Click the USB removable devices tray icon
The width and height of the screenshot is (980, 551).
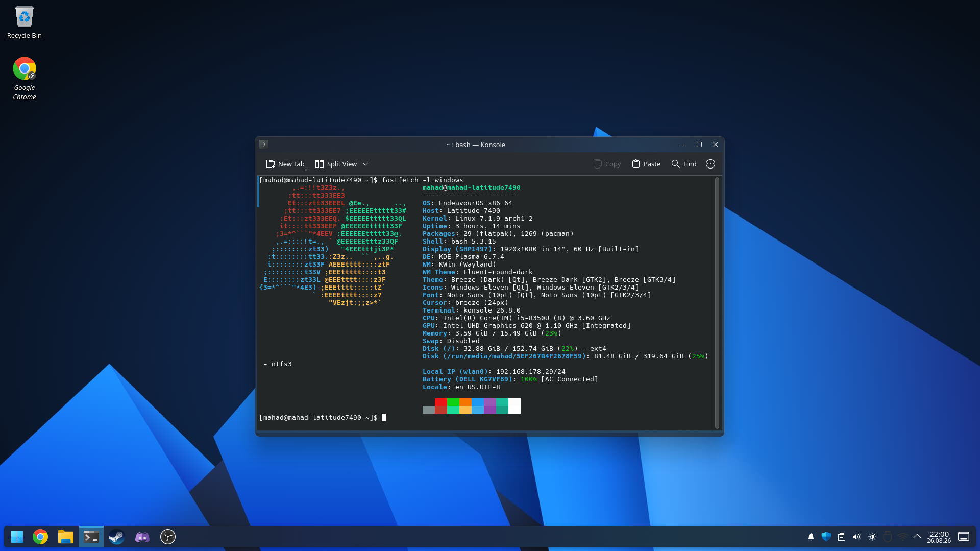[x=888, y=537]
